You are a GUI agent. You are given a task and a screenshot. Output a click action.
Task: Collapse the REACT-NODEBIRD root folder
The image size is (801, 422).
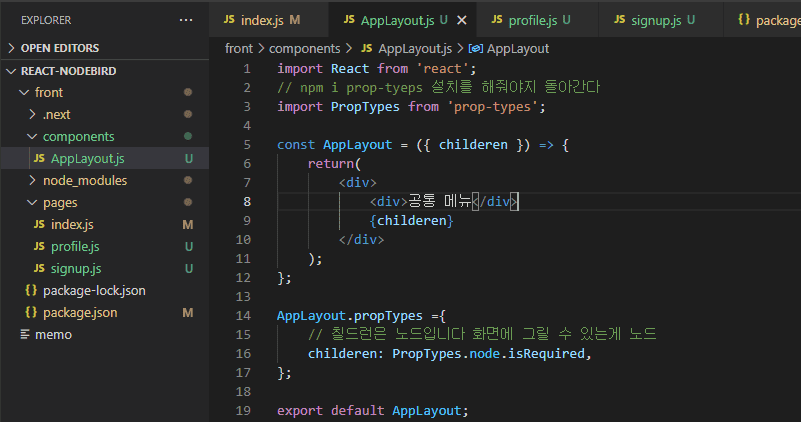[104, 71]
